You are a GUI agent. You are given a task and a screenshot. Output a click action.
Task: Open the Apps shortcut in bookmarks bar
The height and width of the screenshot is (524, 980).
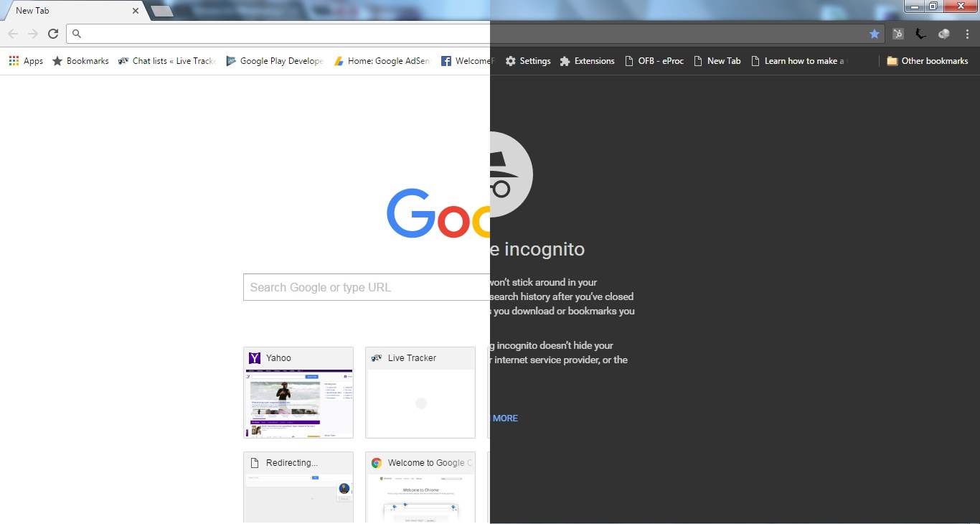(26, 61)
